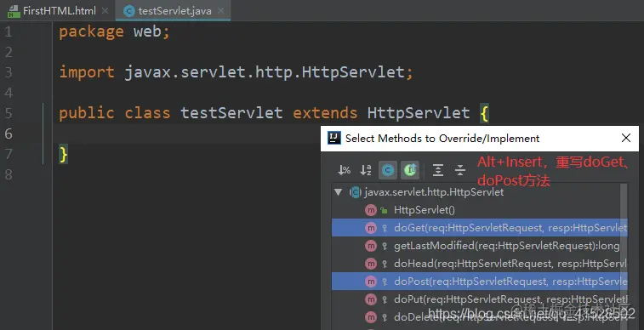Click the method icon beside getLastModified
The width and height of the screenshot is (644, 330).
(371, 246)
